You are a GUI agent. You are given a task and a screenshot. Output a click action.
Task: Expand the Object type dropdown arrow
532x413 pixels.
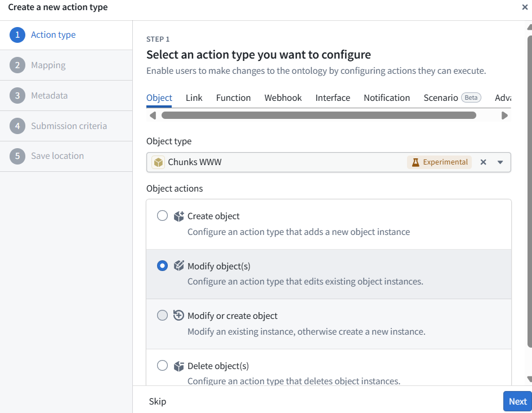(x=500, y=162)
